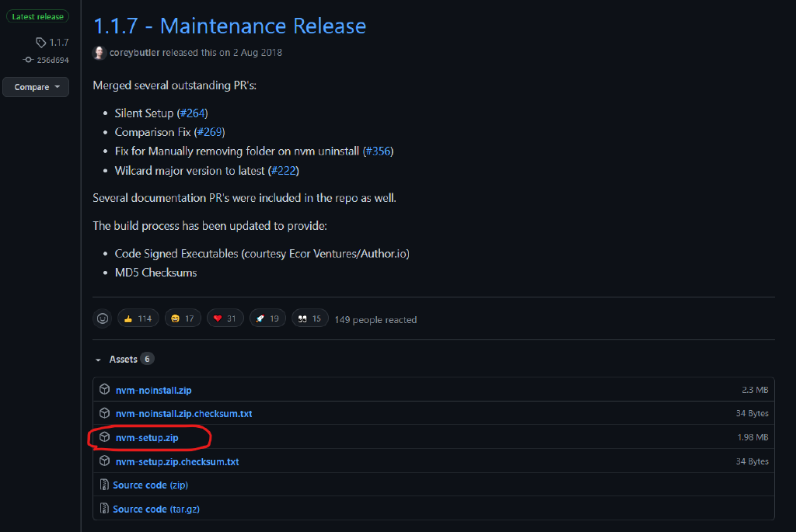Click the thumbs up reaction with 114
The height and width of the screenshot is (532, 796).
[138, 318]
